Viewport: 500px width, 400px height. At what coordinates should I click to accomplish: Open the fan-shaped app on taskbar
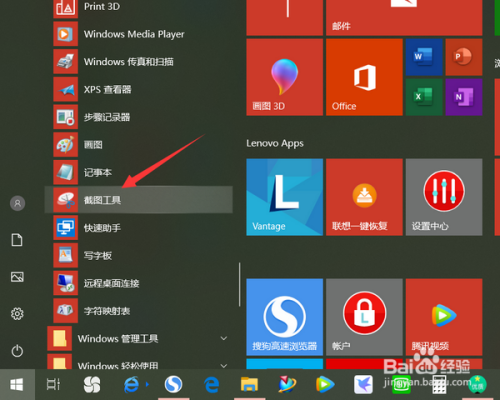(92, 384)
